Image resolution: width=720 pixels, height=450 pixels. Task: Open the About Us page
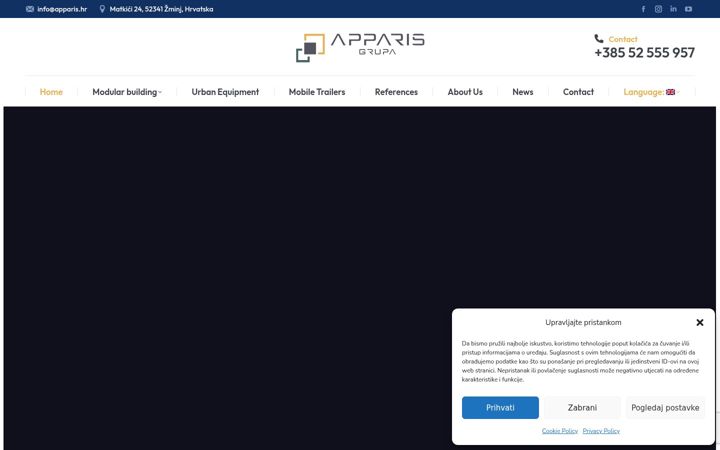pyautogui.click(x=465, y=92)
